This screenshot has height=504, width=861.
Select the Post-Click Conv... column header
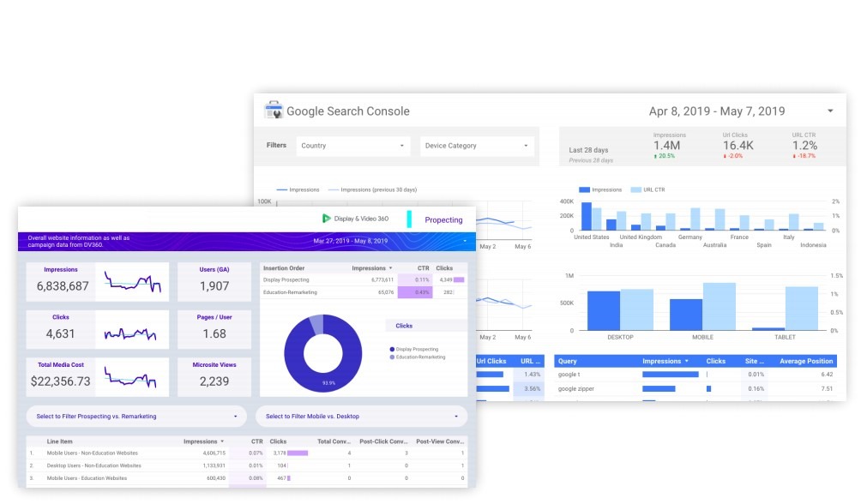(383, 441)
